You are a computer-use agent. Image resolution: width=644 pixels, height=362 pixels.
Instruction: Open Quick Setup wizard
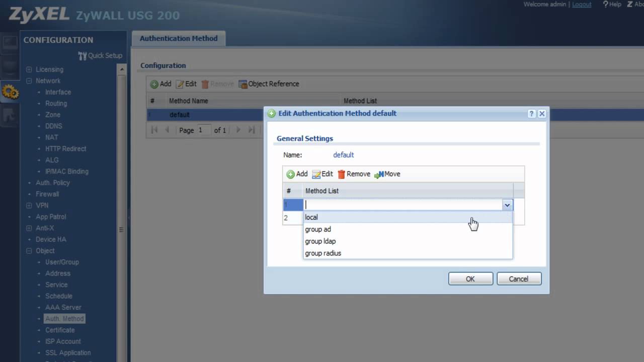click(100, 56)
